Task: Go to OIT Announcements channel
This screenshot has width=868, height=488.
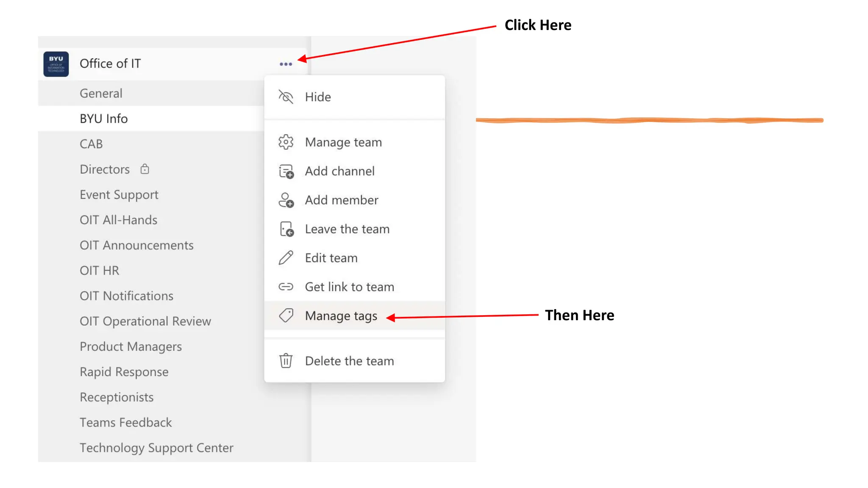Action: (x=136, y=245)
